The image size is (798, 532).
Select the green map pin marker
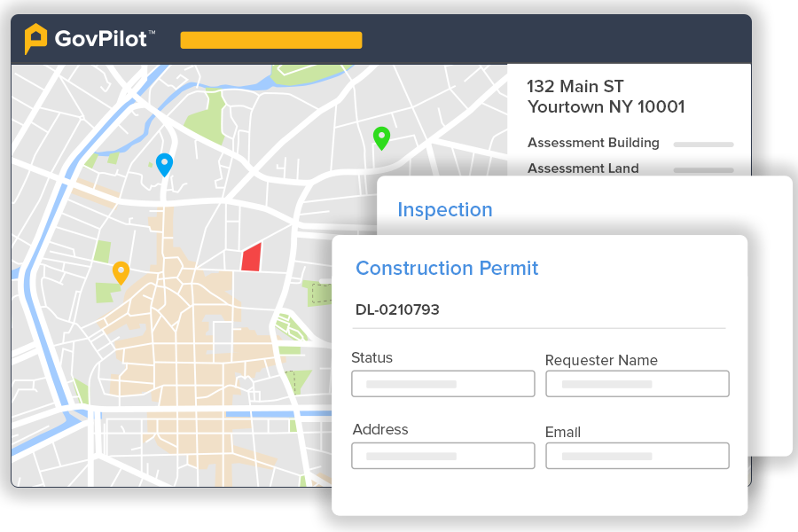(381, 139)
